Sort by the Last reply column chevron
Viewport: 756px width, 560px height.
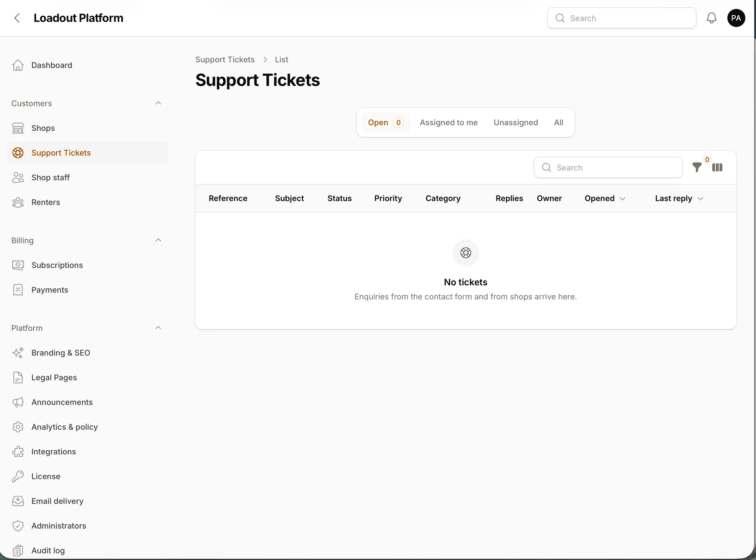tap(700, 199)
